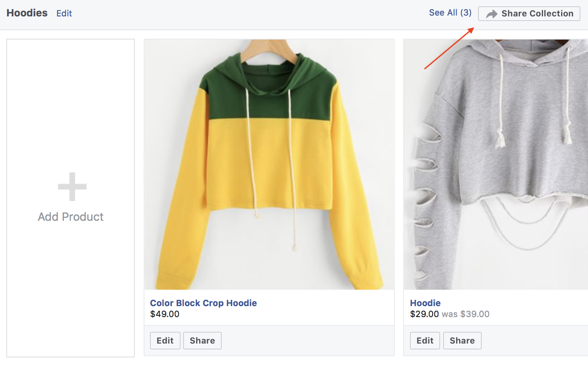Click the curved arrow icon in Share Collection
The width and height of the screenshot is (588, 365).
(491, 14)
